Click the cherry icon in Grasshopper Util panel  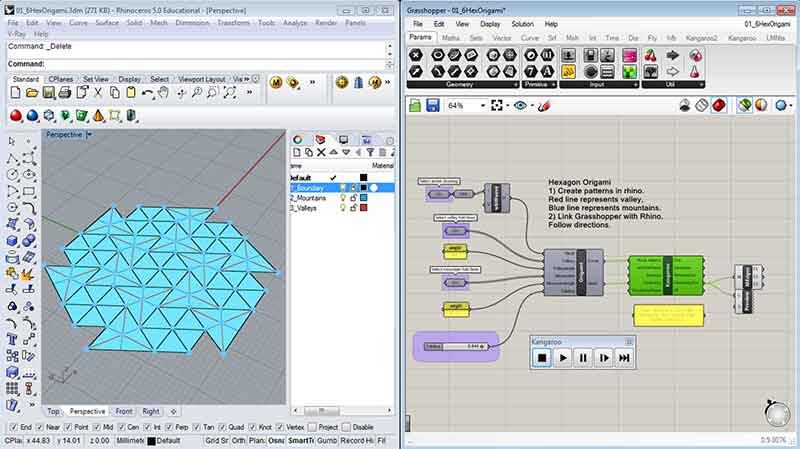point(651,56)
